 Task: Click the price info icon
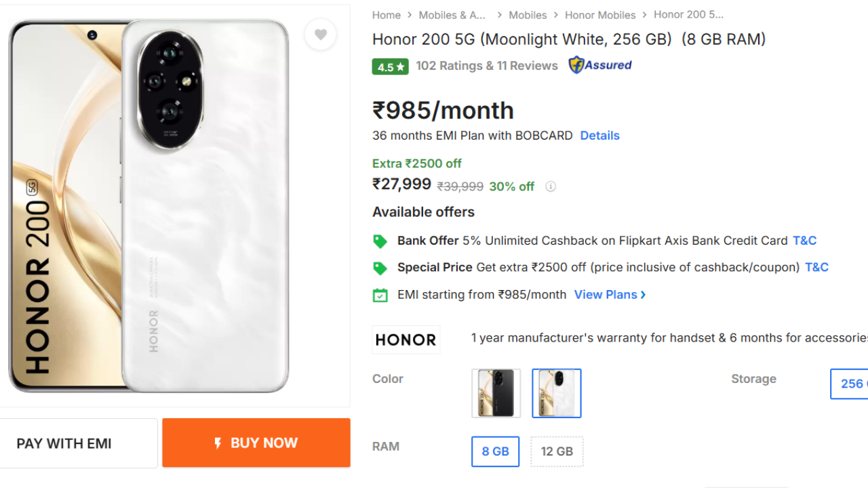[x=551, y=186]
